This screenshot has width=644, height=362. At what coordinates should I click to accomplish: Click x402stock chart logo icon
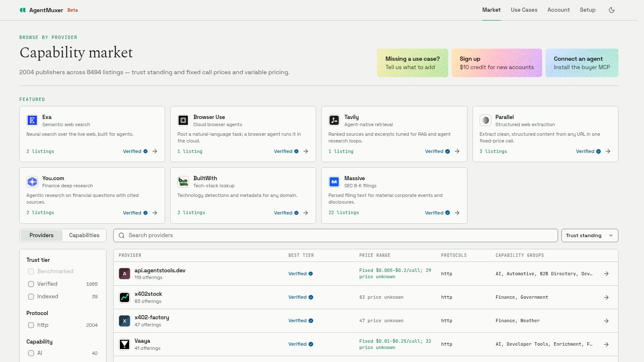click(x=125, y=297)
